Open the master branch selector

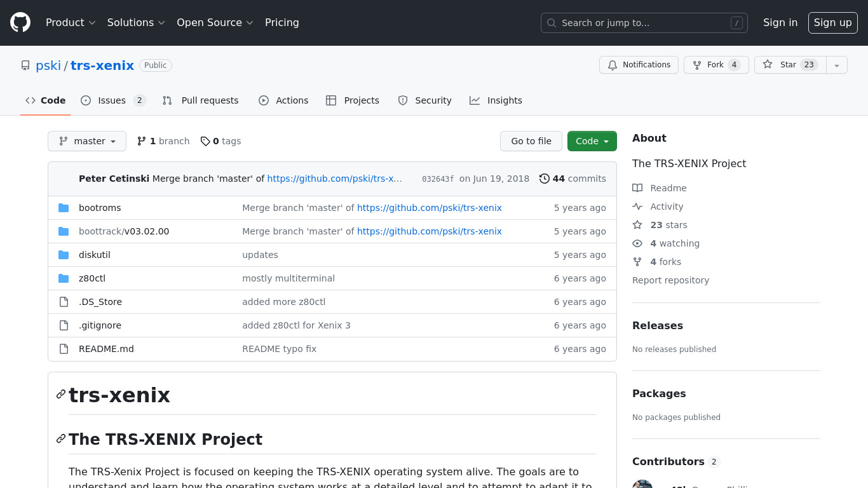coord(87,141)
